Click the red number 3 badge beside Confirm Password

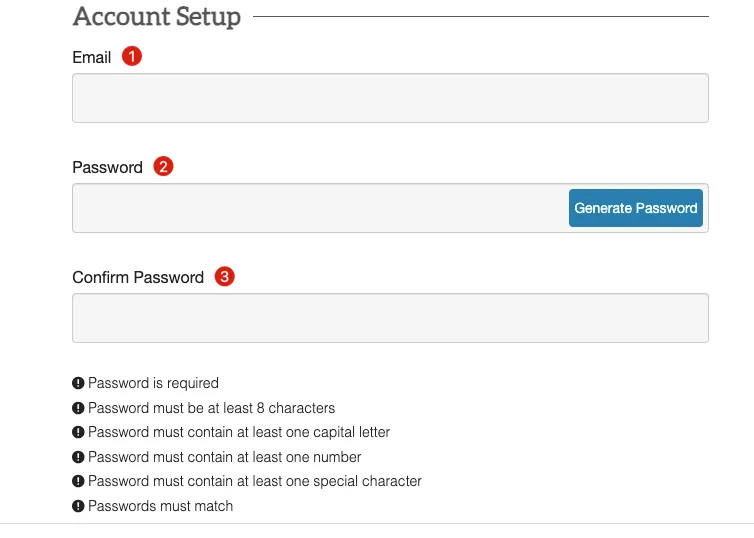(225, 277)
